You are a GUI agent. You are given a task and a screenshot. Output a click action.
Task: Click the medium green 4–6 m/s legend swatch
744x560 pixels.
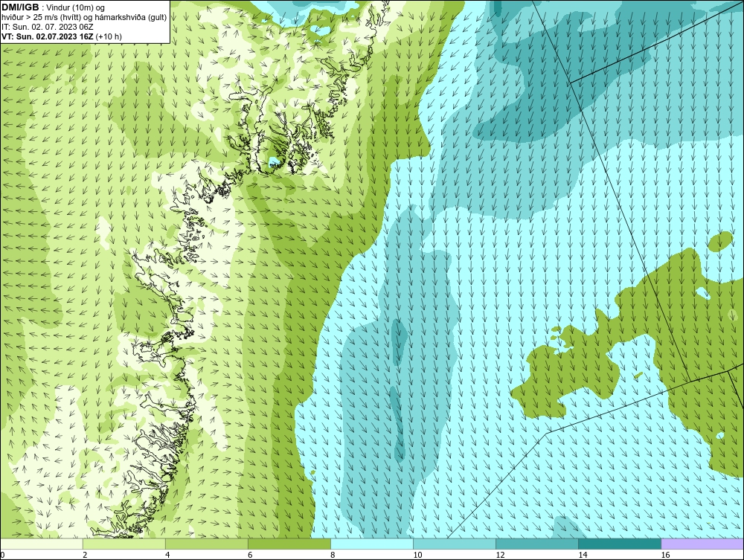(x=207, y=544)
